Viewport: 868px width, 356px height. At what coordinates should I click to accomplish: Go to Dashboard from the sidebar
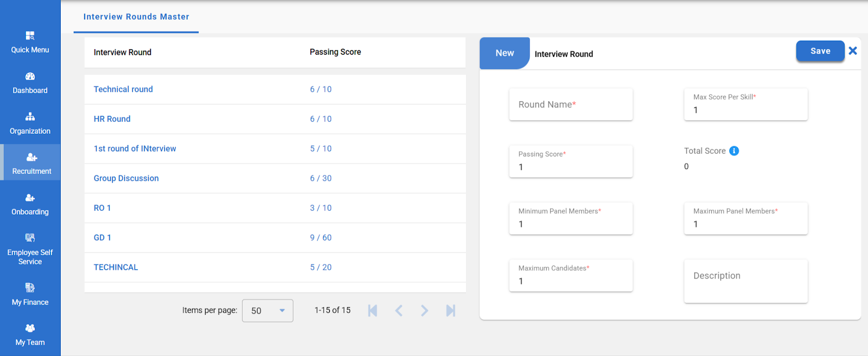tap(30, 77)
